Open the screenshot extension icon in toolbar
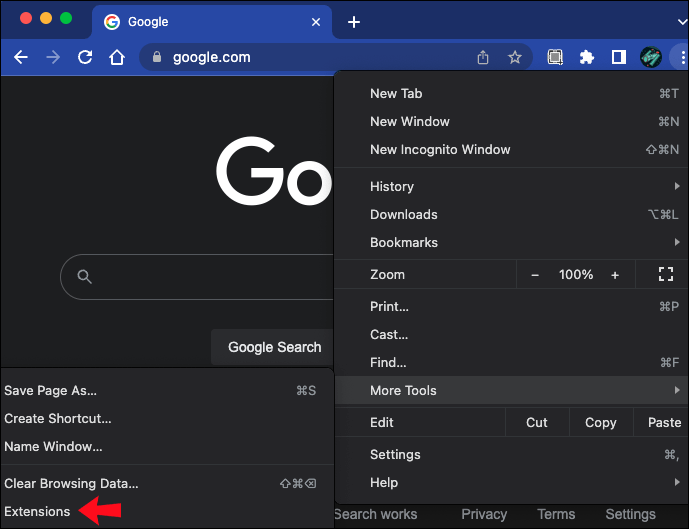The height and width of the screenshot is (529, 689). 555,57
